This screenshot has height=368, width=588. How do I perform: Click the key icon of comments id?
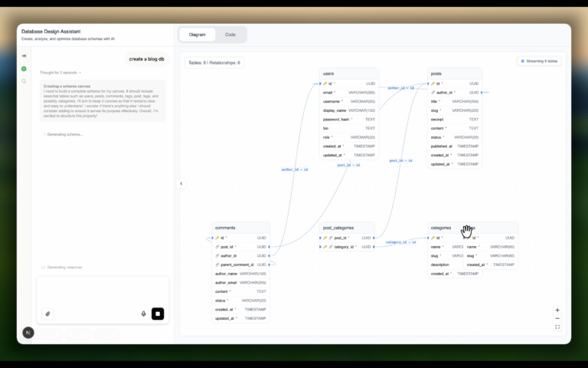click(x=217, y=238)
